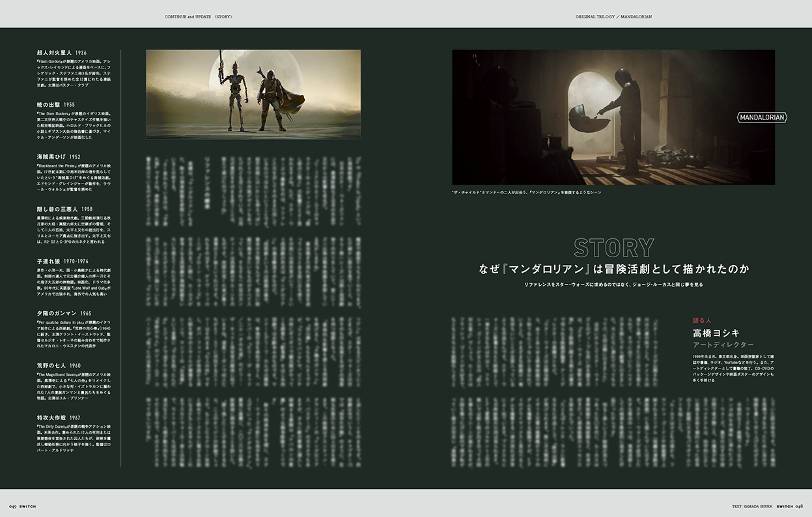Click the Mandalorian and droid concept art image
Viewport: 812px width, 517px height.
tap(253, 94)
